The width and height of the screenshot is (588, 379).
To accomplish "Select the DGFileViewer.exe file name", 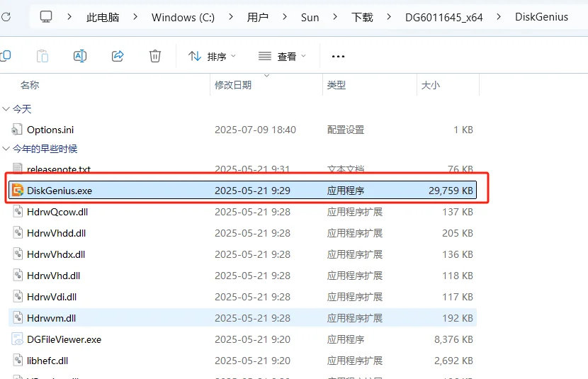I will (64, 339).
